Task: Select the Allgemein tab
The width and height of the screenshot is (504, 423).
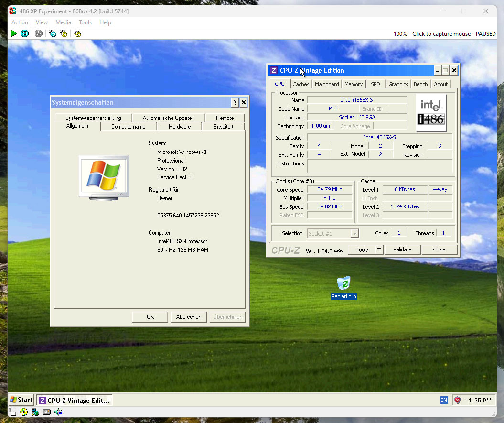Action: click(x=77, y=126)
